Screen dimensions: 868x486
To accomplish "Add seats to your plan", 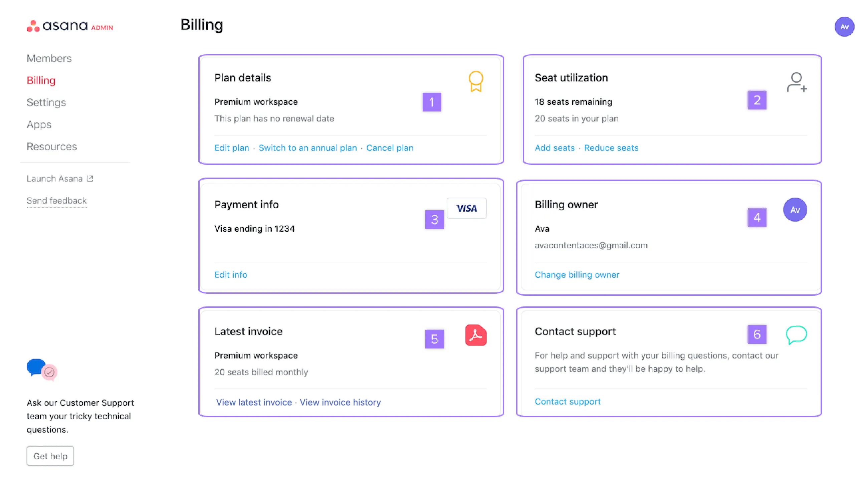I will coord(555,148).
